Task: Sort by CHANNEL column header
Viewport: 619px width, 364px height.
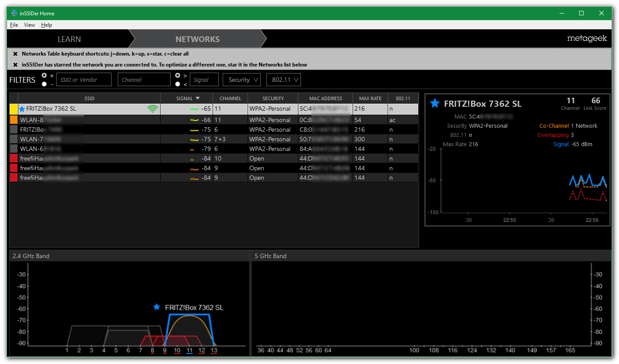Action: (230, 98)
